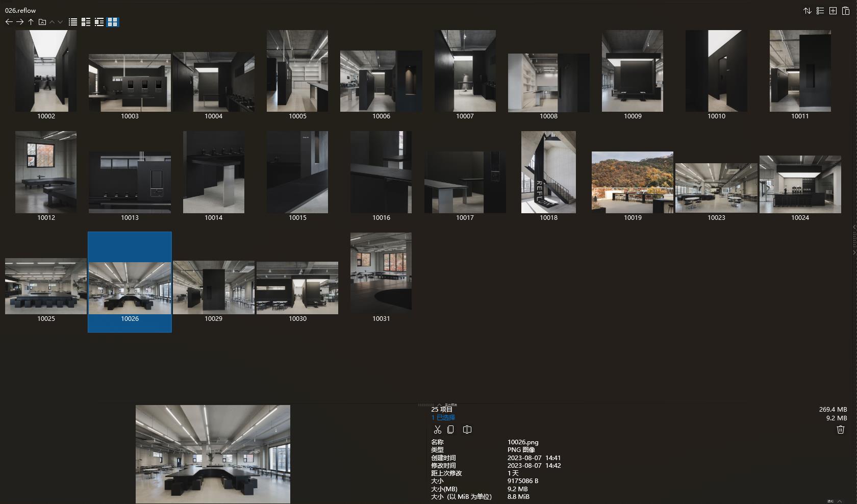Click the "1 已选择" selection link
This screenshot has width=857, height=504.
click(443, 418)
